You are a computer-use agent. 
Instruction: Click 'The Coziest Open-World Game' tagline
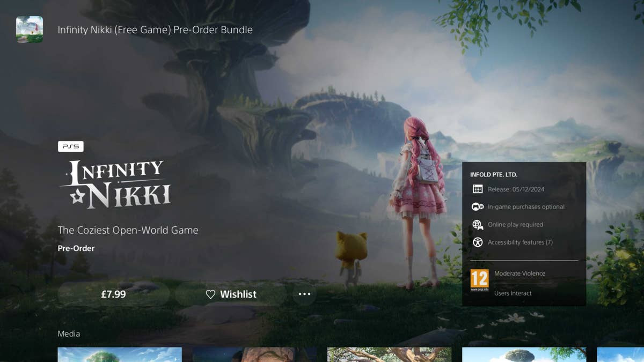(x=128, y=230)
